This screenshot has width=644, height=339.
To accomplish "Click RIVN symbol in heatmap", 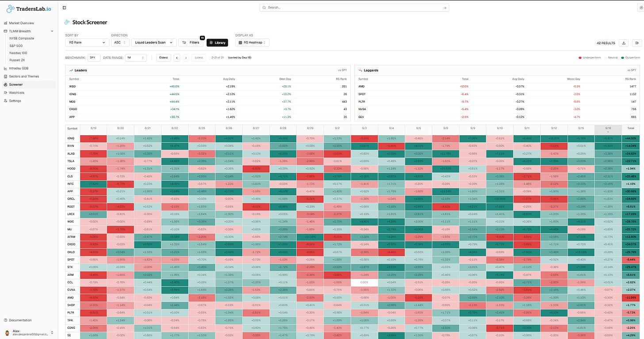I will 71,145.
